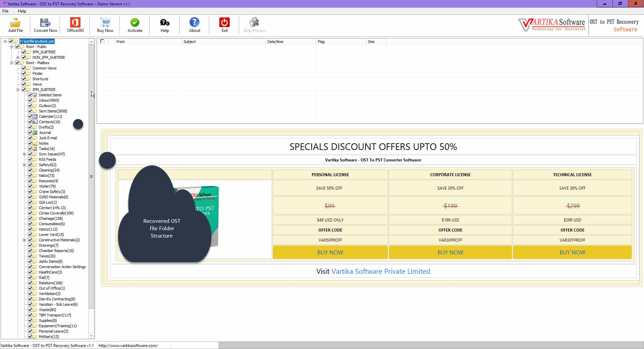Sort by the Size column header
This screenshot has width=644, height=349.
click(x=376, y=42)
